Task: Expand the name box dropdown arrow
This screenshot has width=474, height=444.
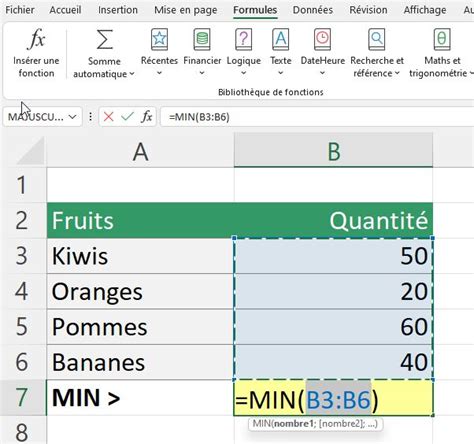Action: [72, 117]
